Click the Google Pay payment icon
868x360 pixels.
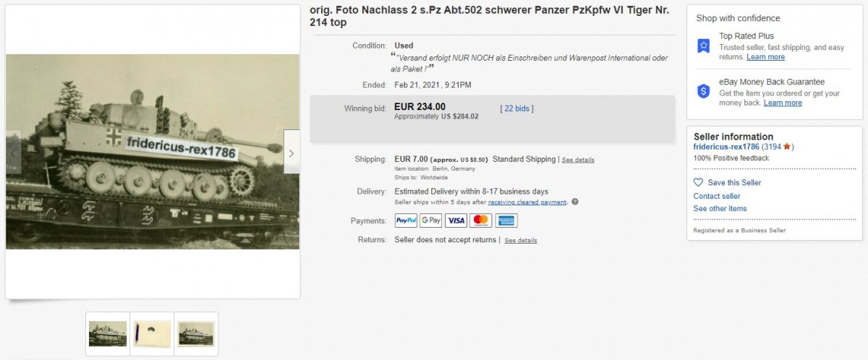click(x=430, y=220)
